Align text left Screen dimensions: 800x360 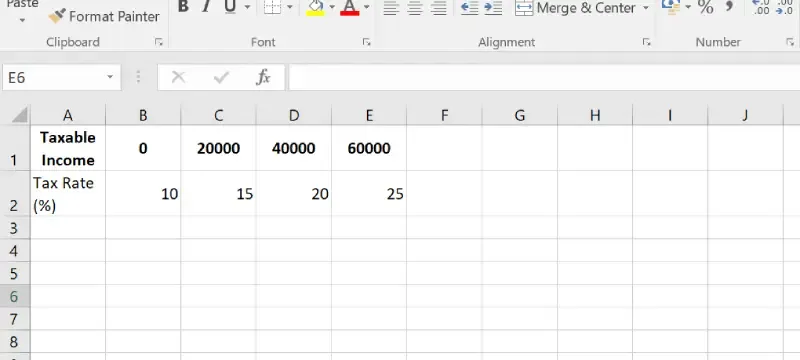[390, 8]
